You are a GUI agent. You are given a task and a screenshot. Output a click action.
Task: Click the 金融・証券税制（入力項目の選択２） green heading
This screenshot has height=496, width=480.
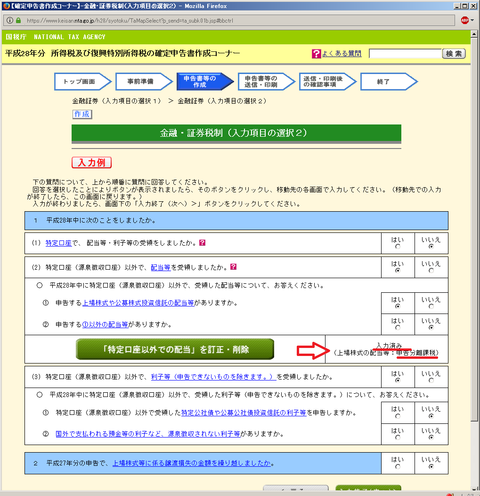(236, 133)
